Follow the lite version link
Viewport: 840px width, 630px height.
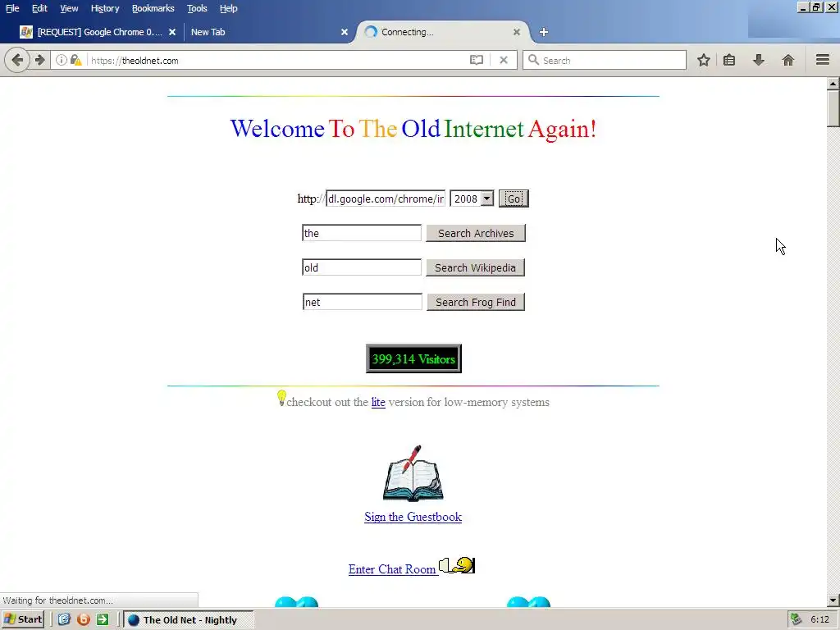[378, 402]
